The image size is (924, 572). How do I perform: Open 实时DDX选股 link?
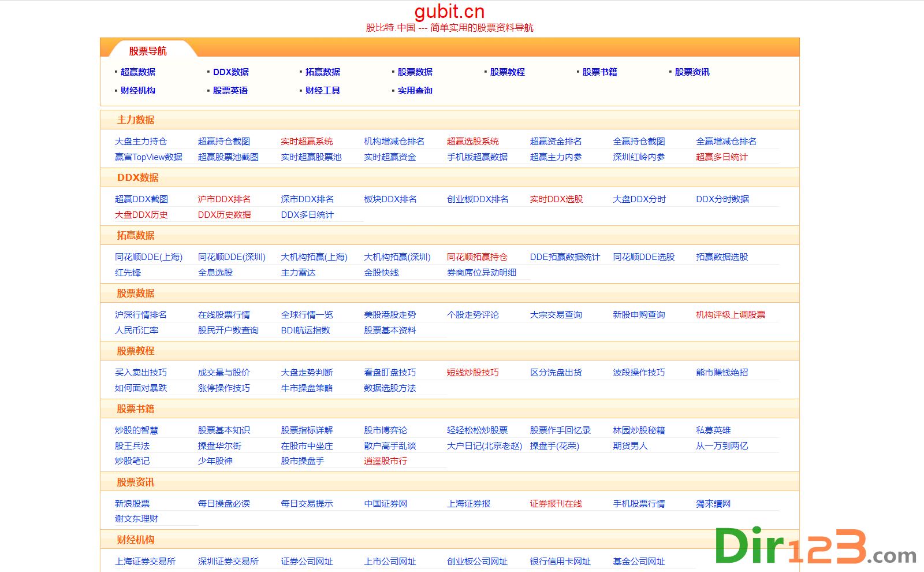(556, 199)
